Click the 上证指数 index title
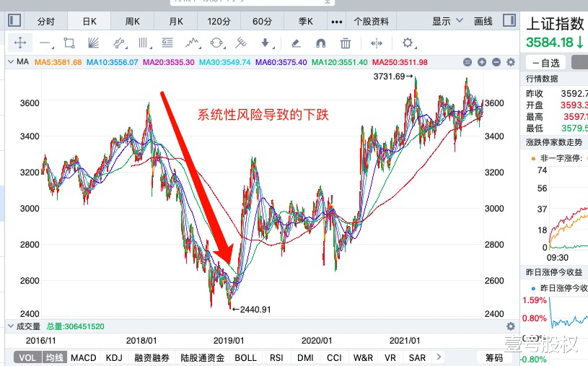 pos(555,24)
